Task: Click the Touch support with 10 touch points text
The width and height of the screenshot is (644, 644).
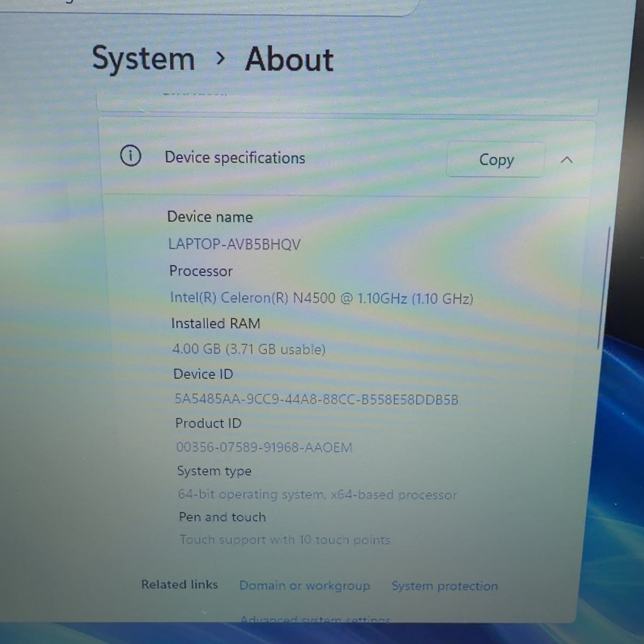Action: tap(285, 540)
